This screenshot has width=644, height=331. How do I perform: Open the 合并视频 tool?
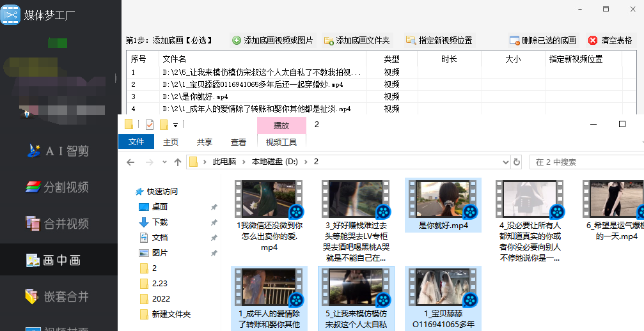point(58,224)
